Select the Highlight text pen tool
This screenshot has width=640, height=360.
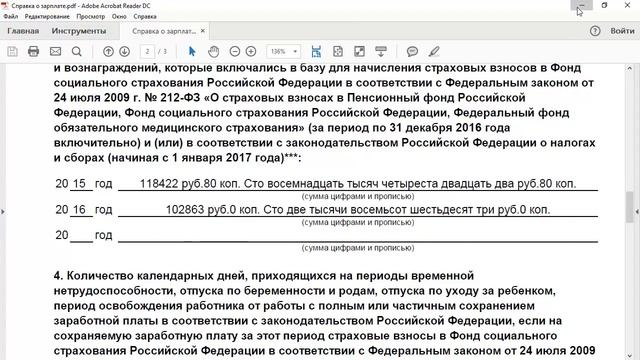click(x=434, y=51)
